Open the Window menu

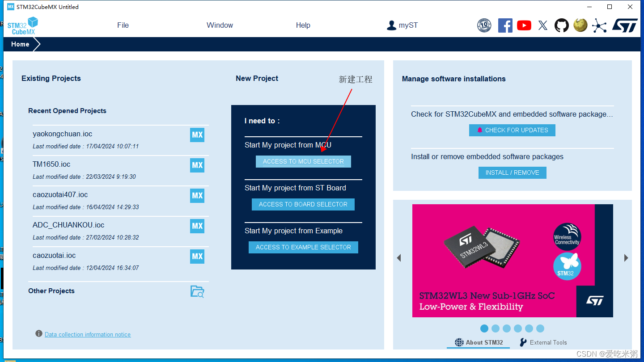220,25
